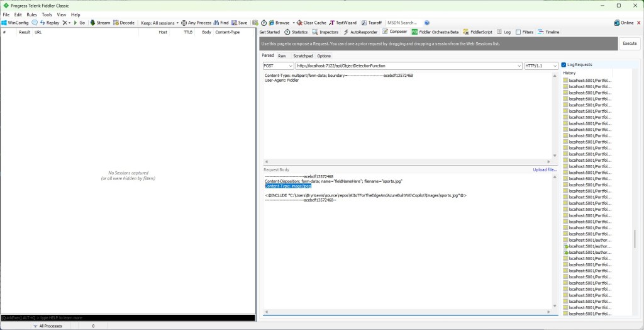Click the WinConfig toolbar icon
644x330 pixels.
(x=4, y=23)
